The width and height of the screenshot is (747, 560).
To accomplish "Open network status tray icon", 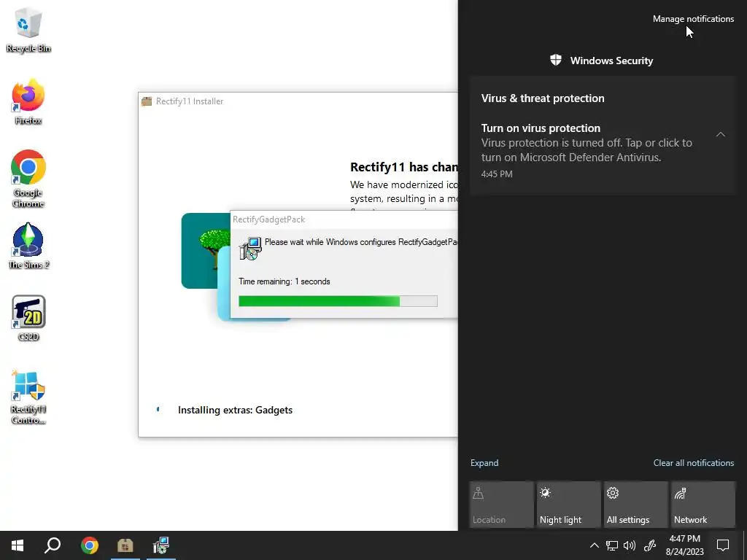I will tap(612, 545).
